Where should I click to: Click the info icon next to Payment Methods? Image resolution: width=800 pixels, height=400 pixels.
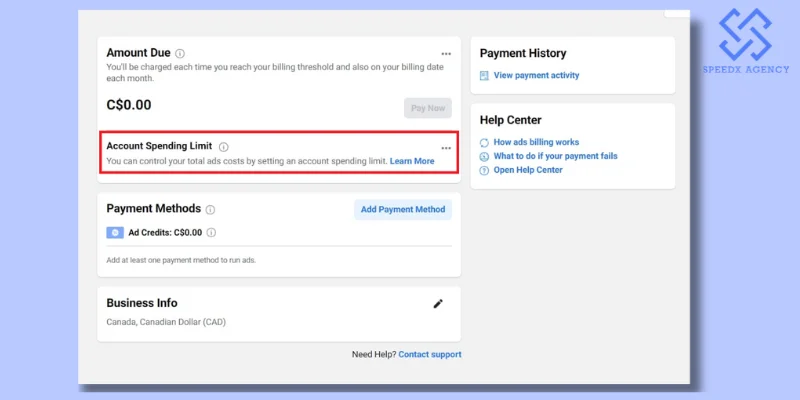pyautogui.click(x=211, y=210)
